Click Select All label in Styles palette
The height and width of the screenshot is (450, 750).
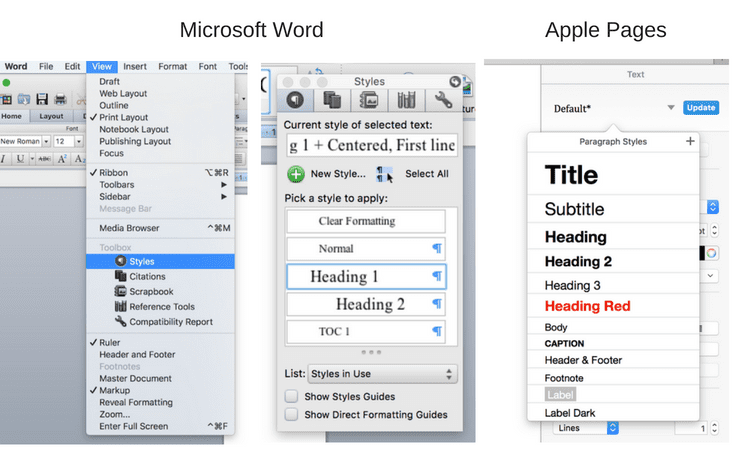click(x=427, y=174)
